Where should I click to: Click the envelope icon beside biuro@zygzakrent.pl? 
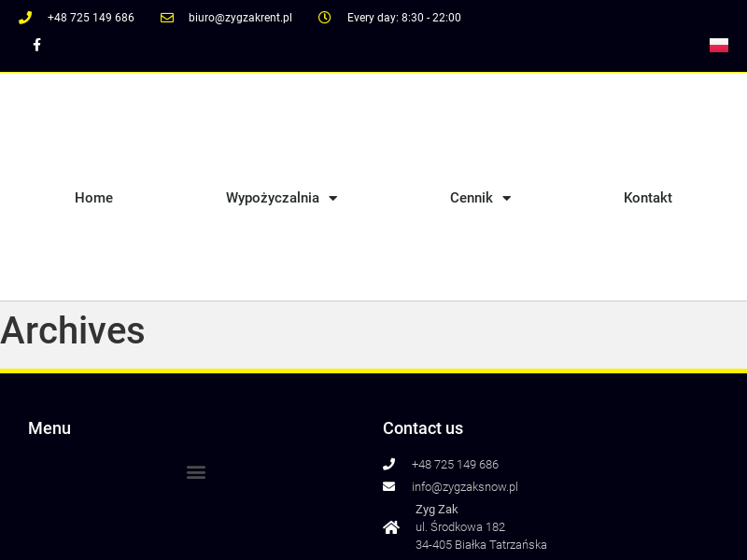click(x=167, y=18)
